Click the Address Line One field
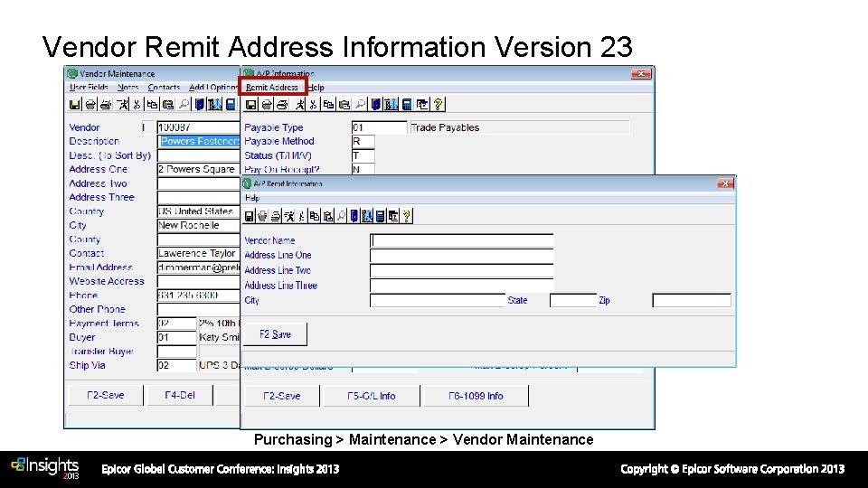Viewport: 868px width, 488px height. [x=462, y=255]
